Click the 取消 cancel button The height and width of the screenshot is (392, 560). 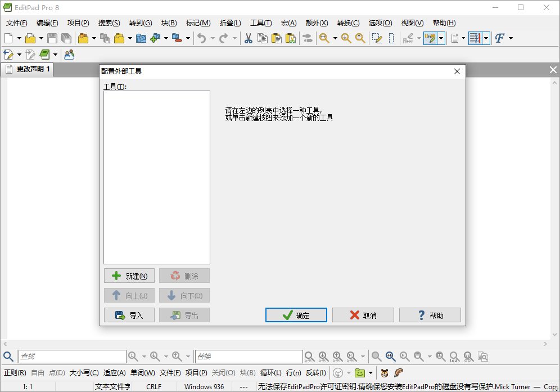(x=363, y=315)
